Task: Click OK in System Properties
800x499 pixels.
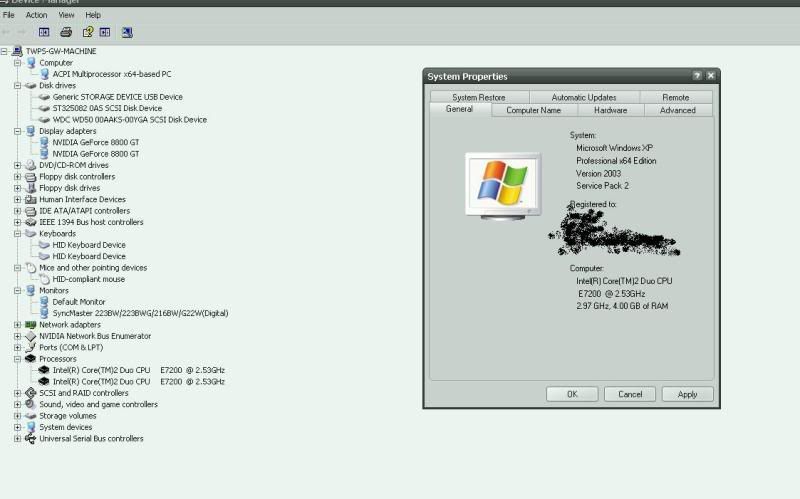Action: (x=572, y=394)
